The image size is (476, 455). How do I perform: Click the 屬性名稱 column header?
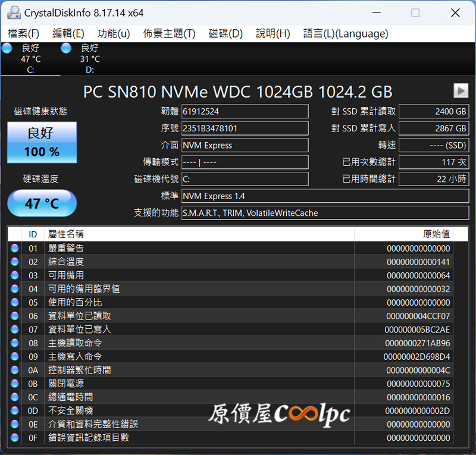pyautogui.click(x=199, y=234)
